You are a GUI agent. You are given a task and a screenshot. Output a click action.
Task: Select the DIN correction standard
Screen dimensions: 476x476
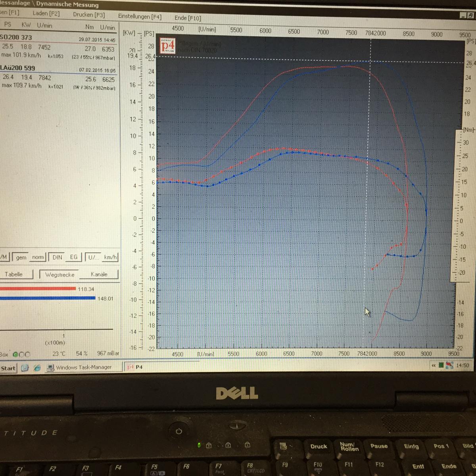tap(58, 257)
